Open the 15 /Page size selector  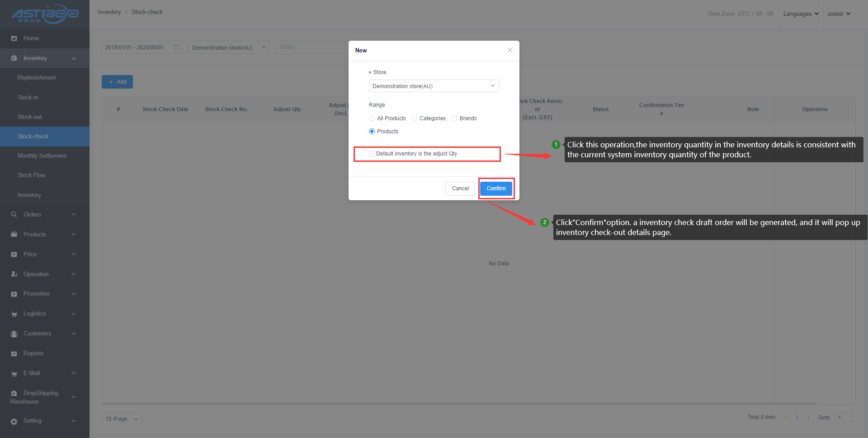click(122, 419)
